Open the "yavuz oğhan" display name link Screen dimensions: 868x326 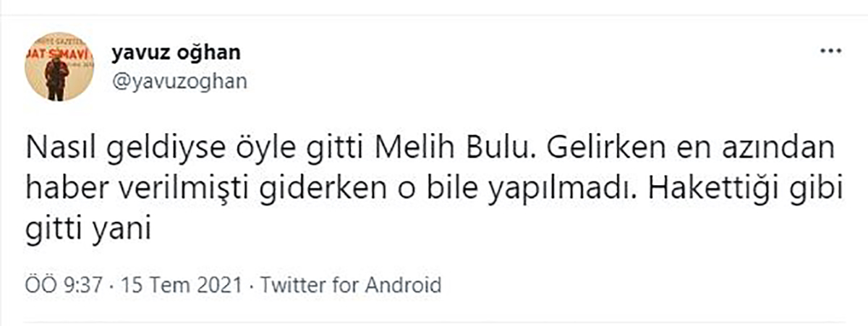click(x=176, y=53)
